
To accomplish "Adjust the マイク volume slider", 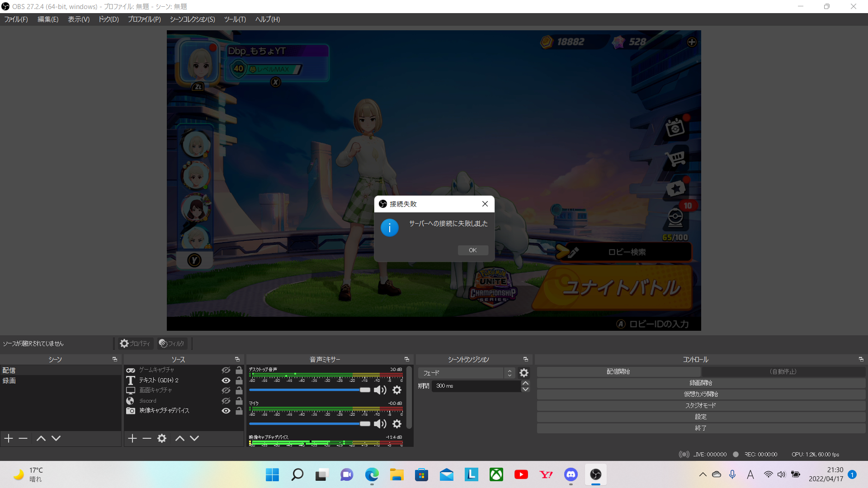I will (x=310, y=424).
